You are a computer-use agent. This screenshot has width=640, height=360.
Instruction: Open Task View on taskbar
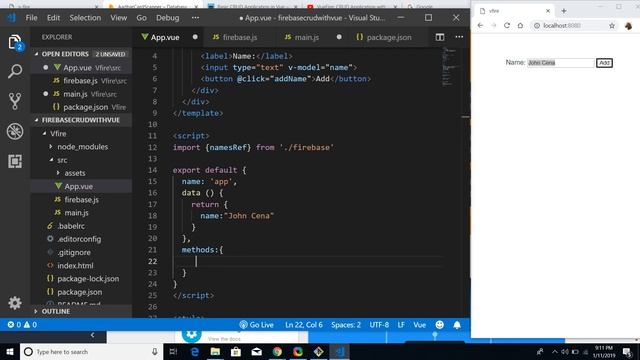click(173, 352)
